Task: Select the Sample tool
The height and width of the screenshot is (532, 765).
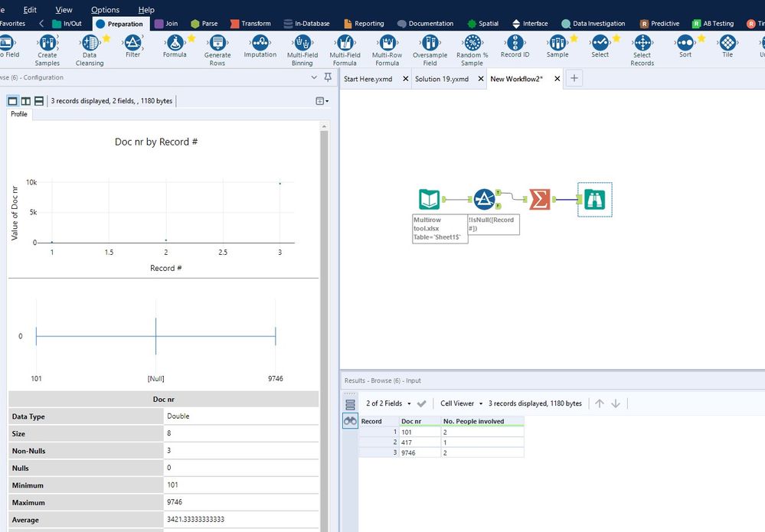Action: 557,47
